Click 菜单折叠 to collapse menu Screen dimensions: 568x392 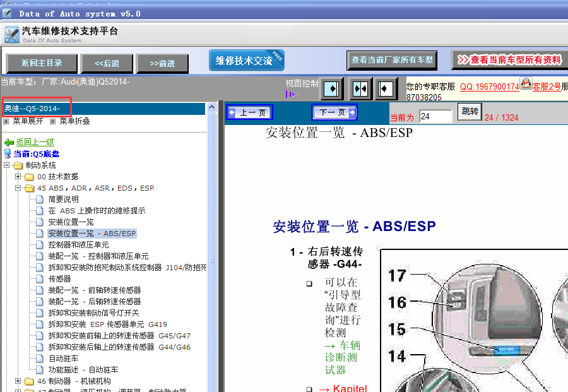pos(74,121)
